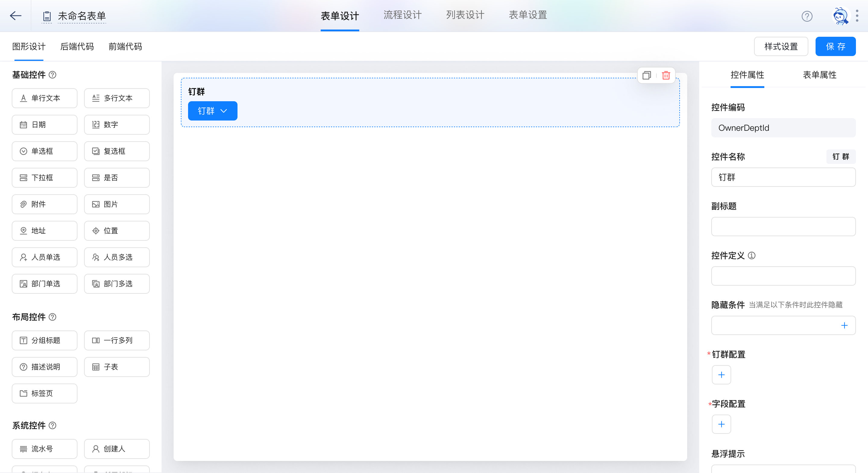Viewport: 868px width, 473px height.
Task: Click the 副标题 input field
Action: (783, 226)
